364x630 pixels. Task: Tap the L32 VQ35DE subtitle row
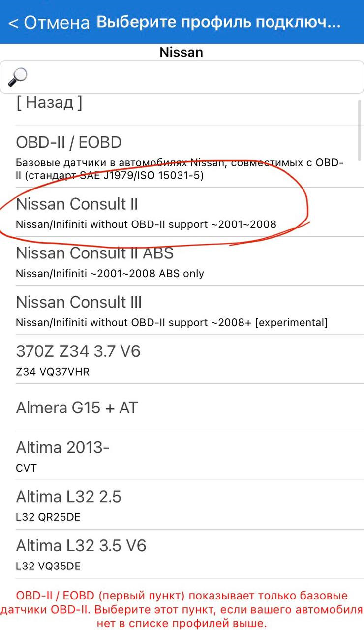[x=48, y=567]
